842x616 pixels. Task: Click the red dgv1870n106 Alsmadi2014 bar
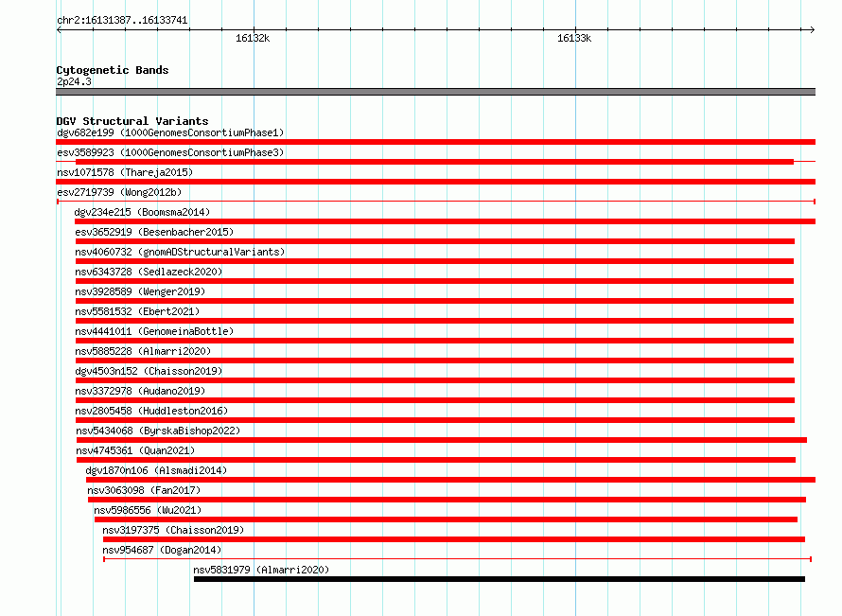click(450, 480)
